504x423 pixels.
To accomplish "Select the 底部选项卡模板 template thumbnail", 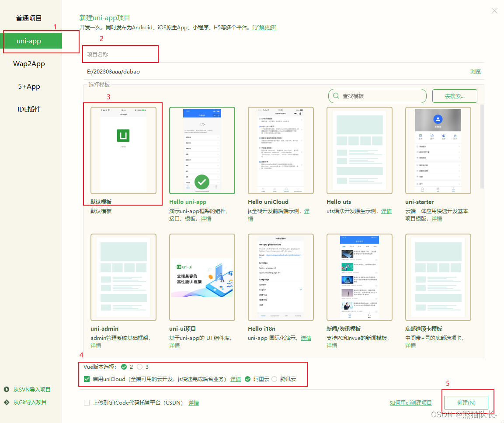I will pyautogui.click(x=438, y=277).
